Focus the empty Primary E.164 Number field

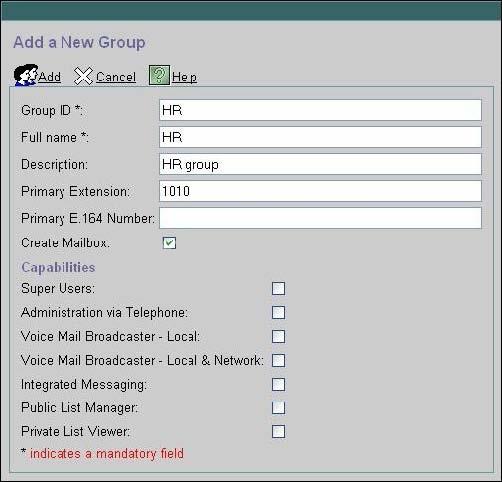[x=320, y=218]
